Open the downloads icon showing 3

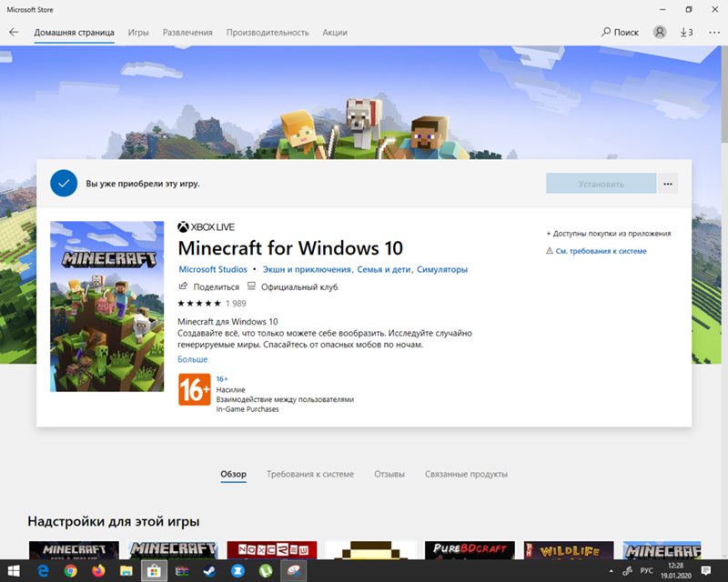tap(684, 31)
